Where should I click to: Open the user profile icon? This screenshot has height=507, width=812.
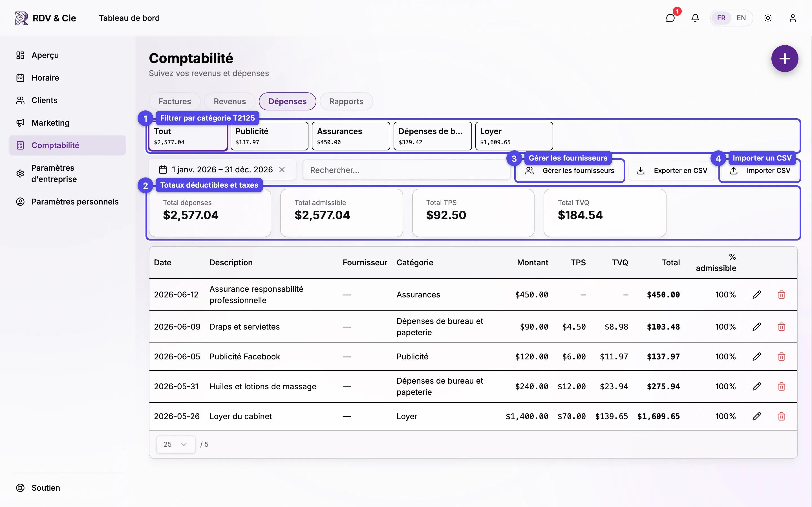coord(793,18)
